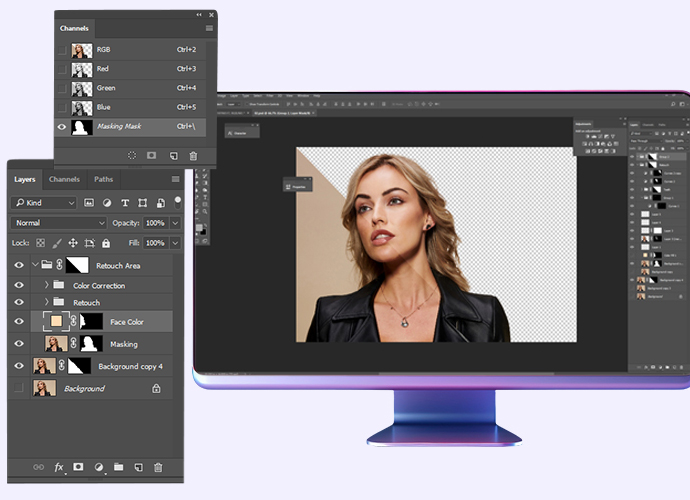The width and height of the screenshot is (690, 500).
Task: Switch to the Paths tab
Action: point(103,180)
